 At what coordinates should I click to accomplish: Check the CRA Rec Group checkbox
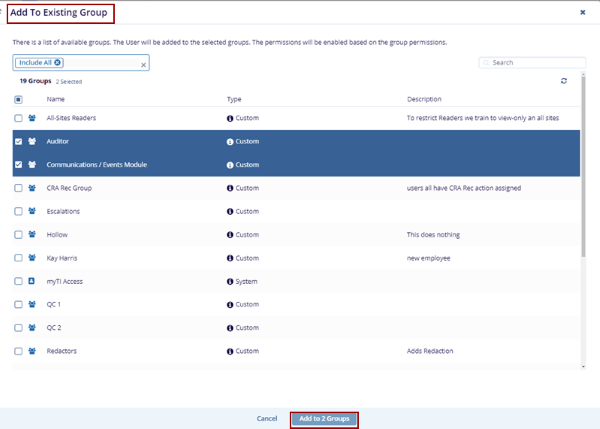tap(18, 188)
